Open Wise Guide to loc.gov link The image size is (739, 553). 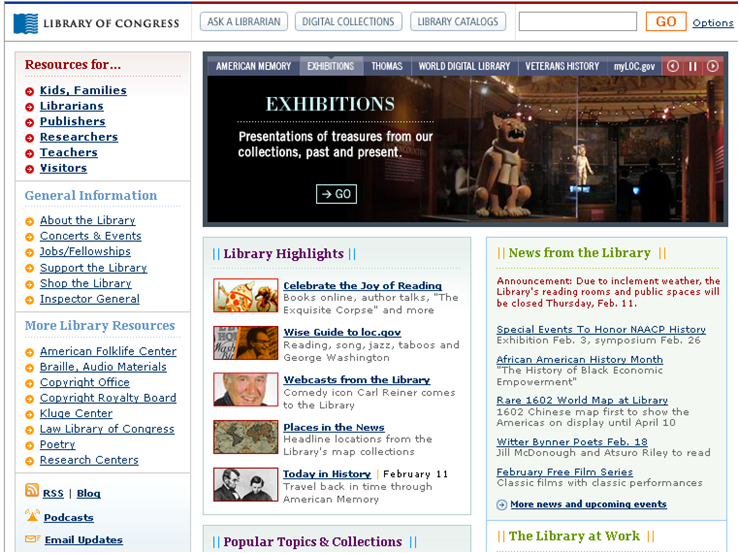tap(342, 332)
